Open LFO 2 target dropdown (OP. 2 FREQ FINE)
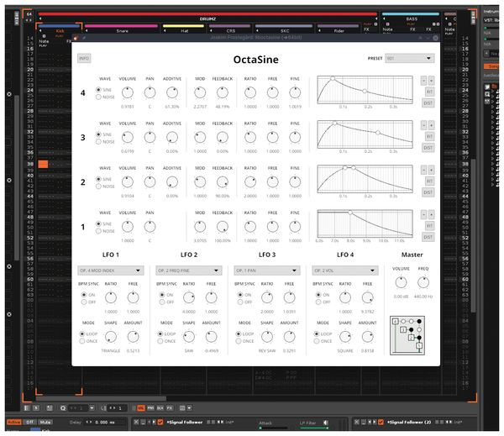Viewport: 504px width, 436px height. pos(189,271)
